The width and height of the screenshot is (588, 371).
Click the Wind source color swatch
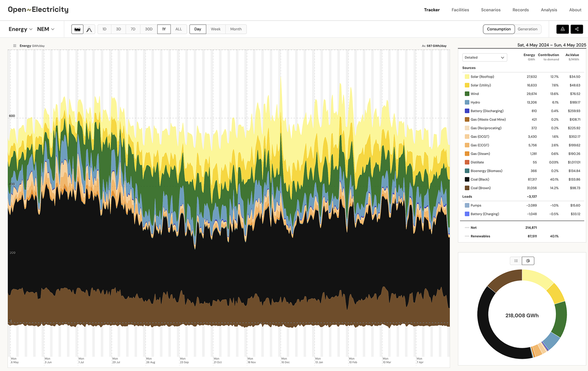[467, 94]
